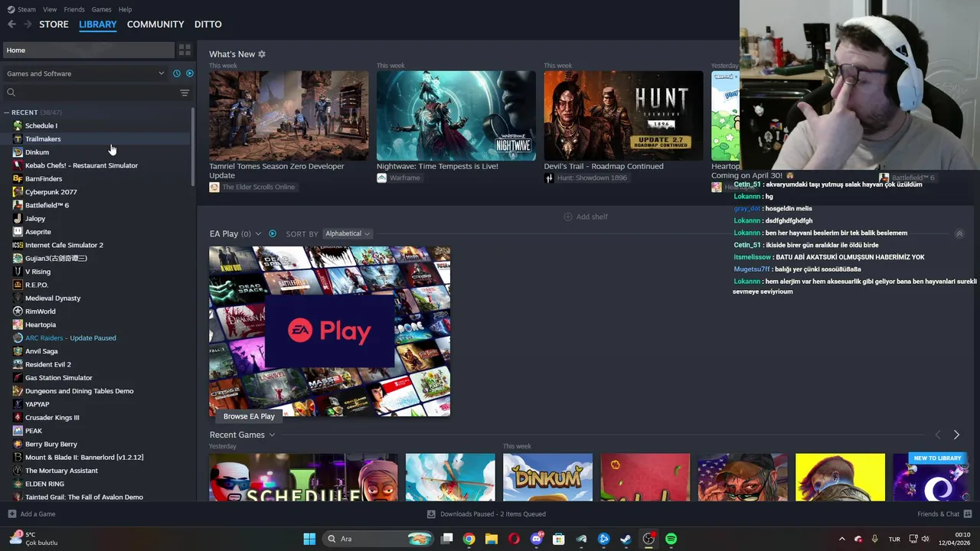Open the grid collections view icon
980x551 pixels.
185,50
